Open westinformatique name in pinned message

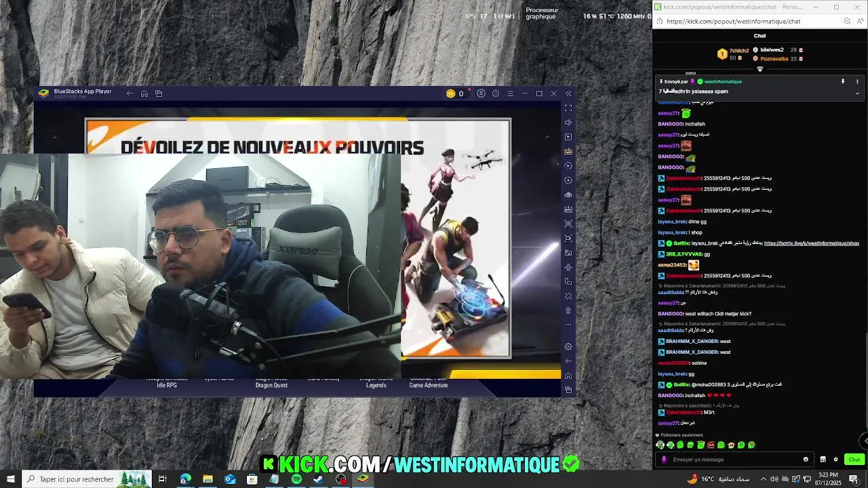coord(724,81)
